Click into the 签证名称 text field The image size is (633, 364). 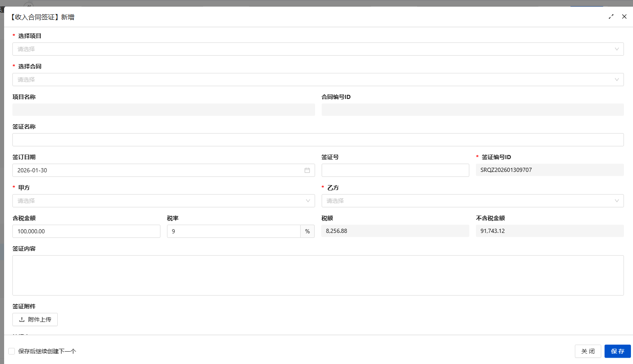[x=318, y=140]
